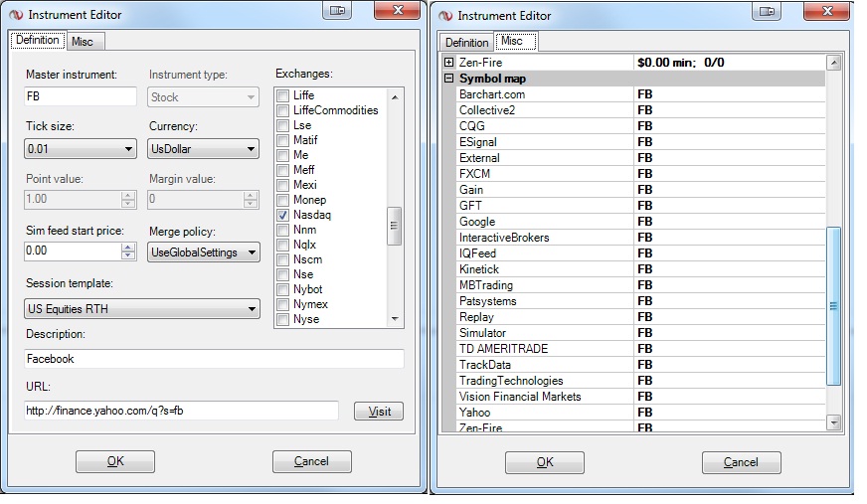Click the NinjaTrader icon in right window title

coord(445,16)
